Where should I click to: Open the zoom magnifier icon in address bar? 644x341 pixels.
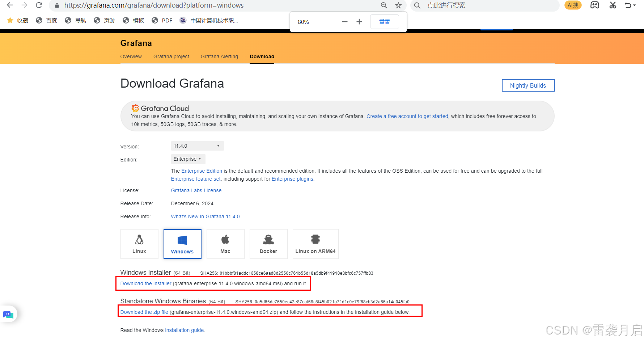click(x=384, y=5)
